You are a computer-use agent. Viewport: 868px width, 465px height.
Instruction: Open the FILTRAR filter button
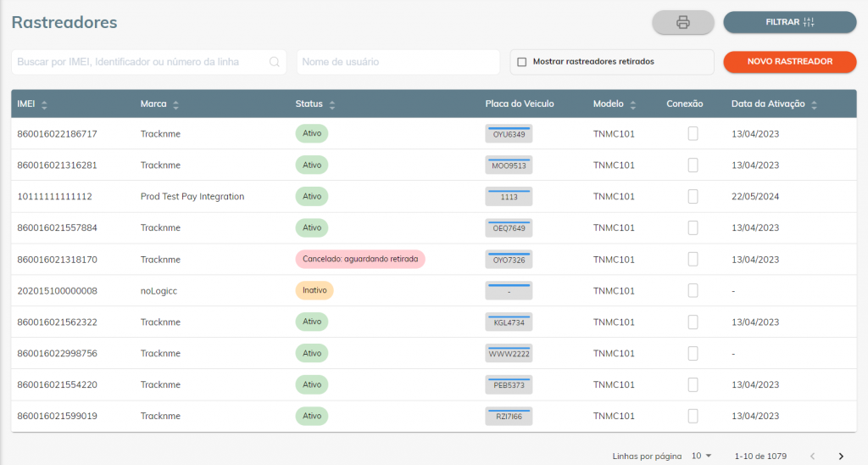click(x=790, y=22)
